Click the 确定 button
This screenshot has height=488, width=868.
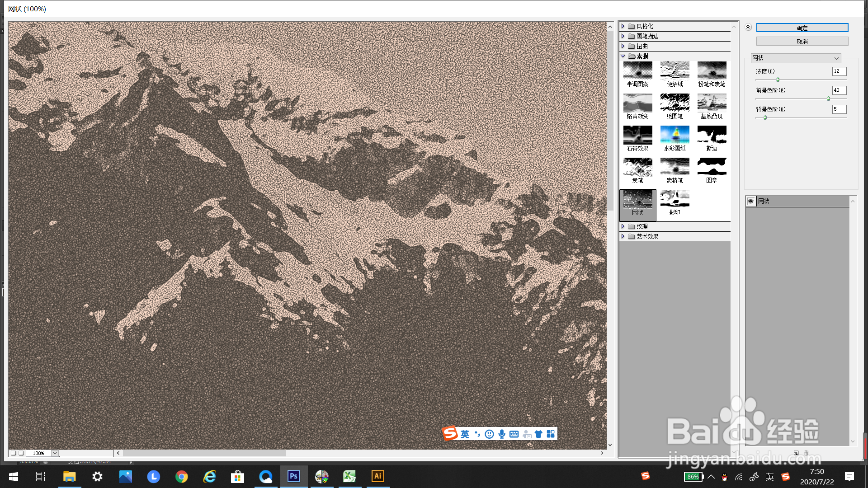pos(802,28)
